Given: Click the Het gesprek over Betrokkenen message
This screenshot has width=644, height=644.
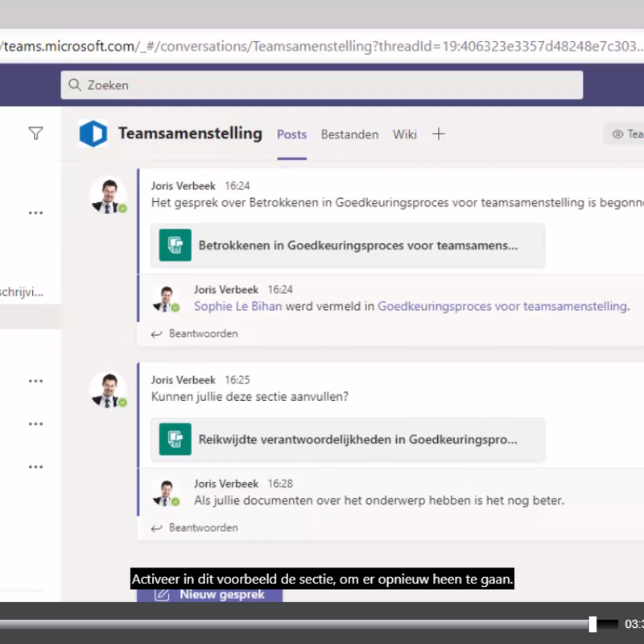Looking at the screenshot, I should (x=398, y=203).
